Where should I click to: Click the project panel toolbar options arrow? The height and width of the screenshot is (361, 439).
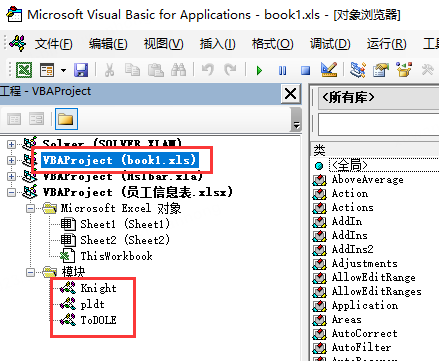[x=296, y=119]
